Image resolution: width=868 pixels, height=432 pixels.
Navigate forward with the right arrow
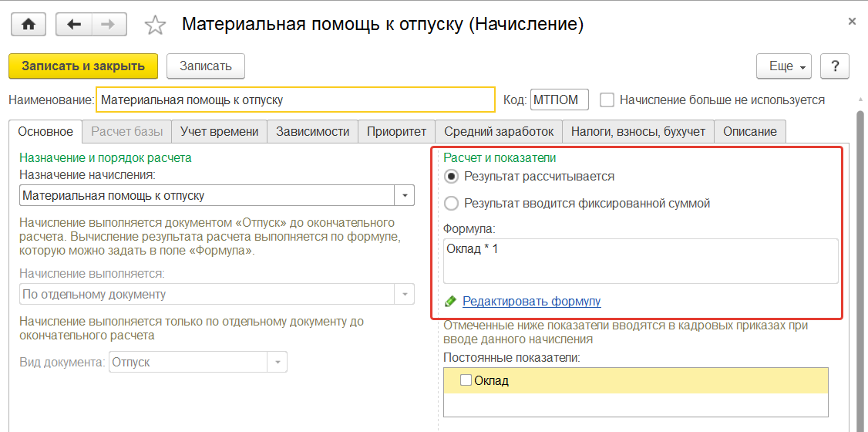coord(109,25)
